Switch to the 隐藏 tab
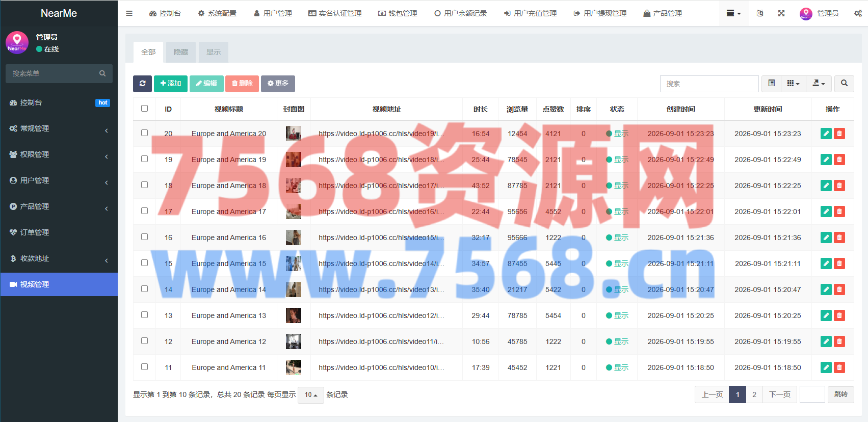Image resolution: width=868 pixels, height=422 pixels. click(181, 52)
